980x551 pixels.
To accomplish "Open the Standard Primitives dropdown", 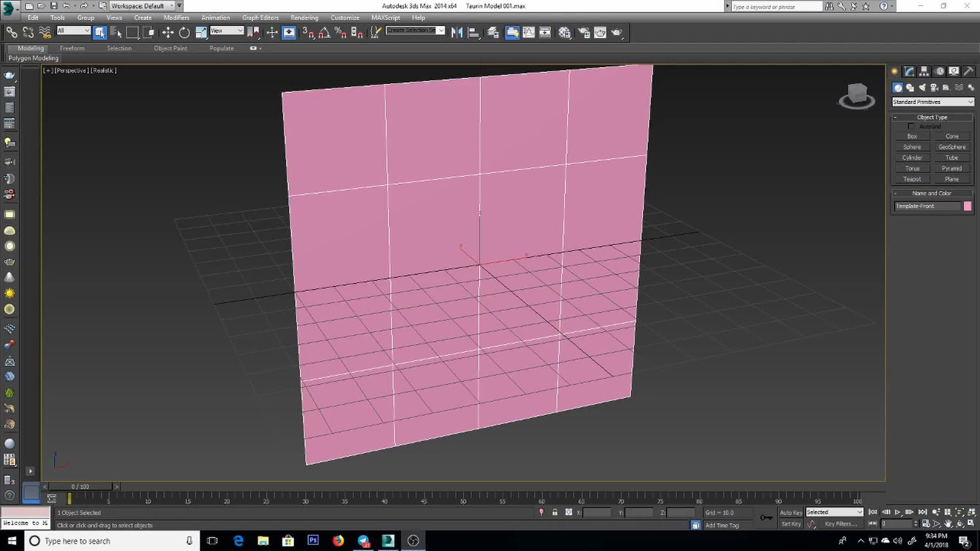I will (932, 102).
